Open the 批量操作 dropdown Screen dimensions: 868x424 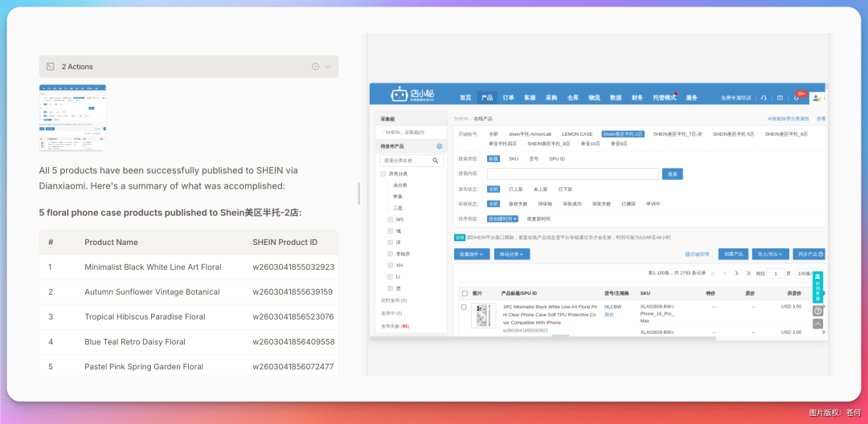click(473, 255)
